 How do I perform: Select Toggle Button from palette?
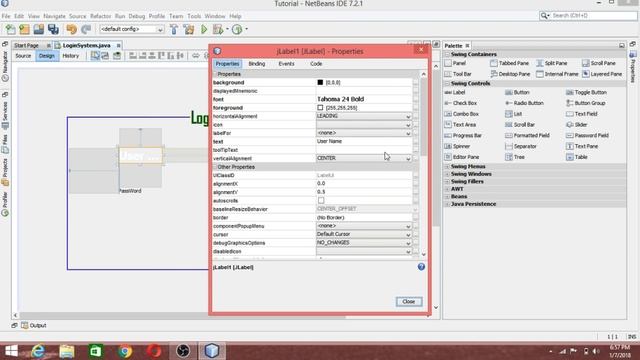pyautogui.click(x=587, y=93)
